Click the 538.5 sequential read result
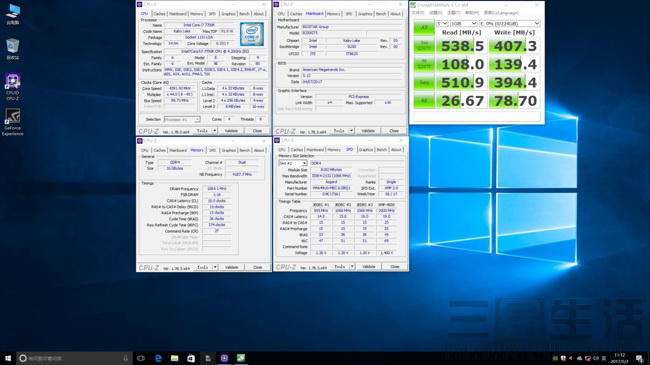This screenshot has width=650, height=365. pos(462,46)
